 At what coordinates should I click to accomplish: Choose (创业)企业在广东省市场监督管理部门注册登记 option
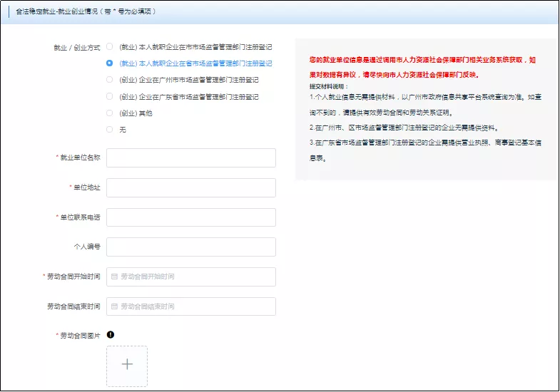110,96
